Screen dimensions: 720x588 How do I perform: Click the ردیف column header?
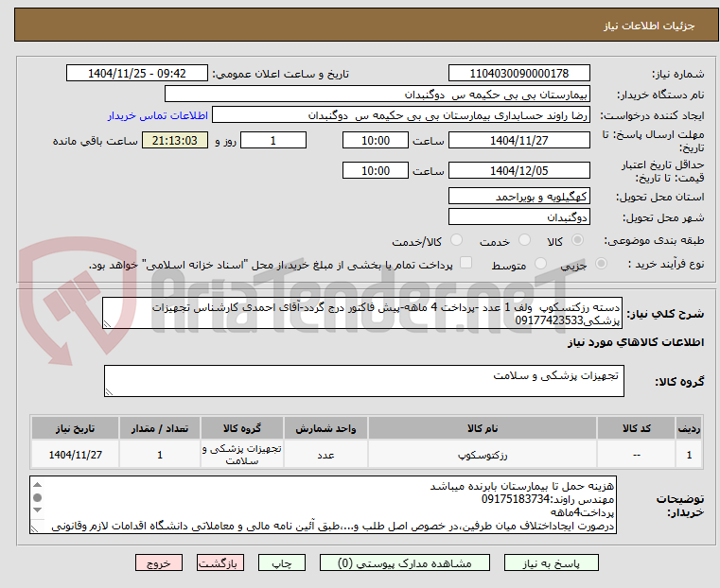pyautogui.click(x=689, y=428)
